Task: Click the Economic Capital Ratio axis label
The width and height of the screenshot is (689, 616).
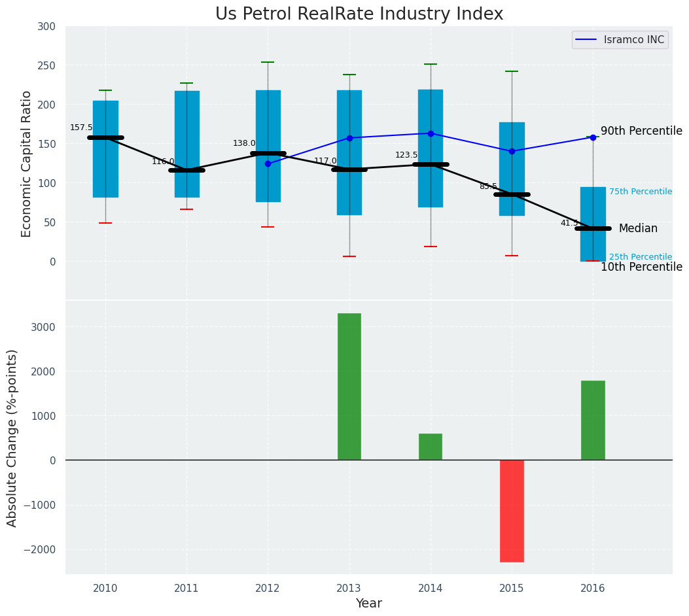Action: click(x=27, y=163)
